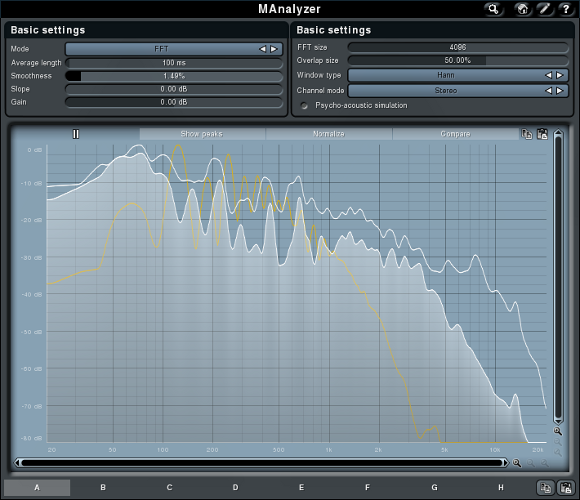Select preset slot E
Viewport: 580px width, 500px height.
(301, 488)
